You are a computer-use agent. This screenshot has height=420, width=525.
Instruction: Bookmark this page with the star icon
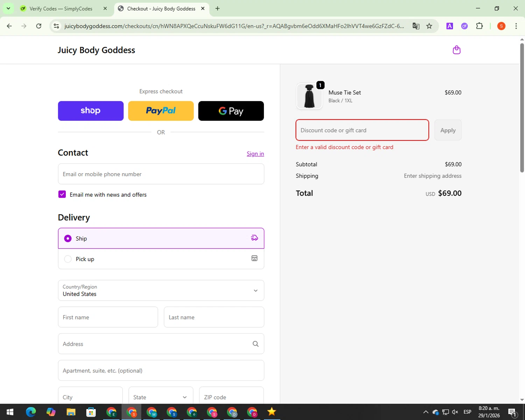click(429, 26)
